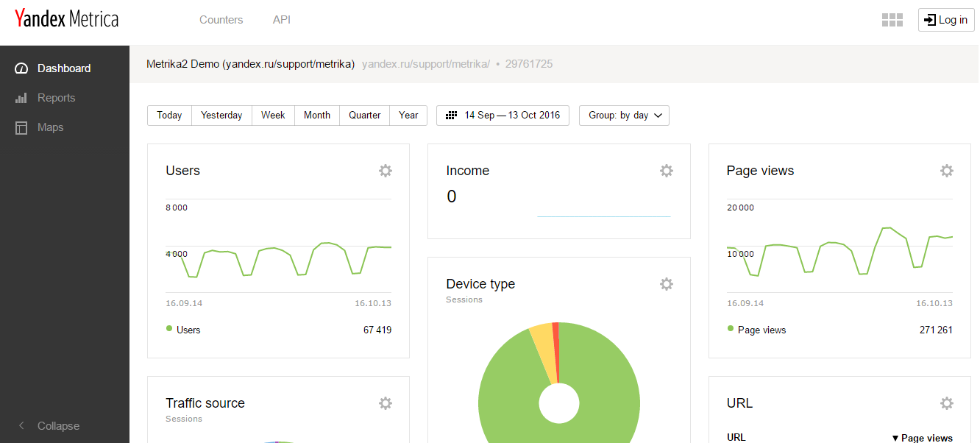
Task: Open the Traffic source widget settings gear
Action: pyautogui.click(x=386, y=403)
